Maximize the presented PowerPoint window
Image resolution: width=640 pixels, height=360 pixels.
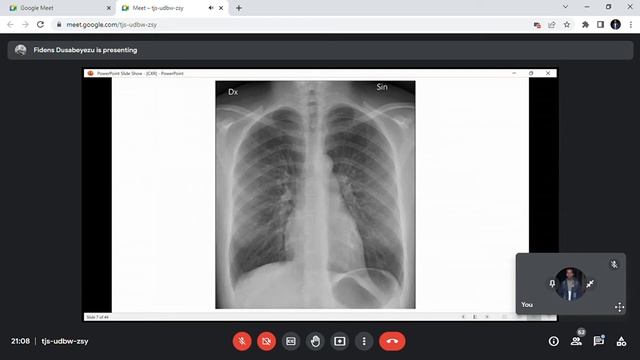531,73
